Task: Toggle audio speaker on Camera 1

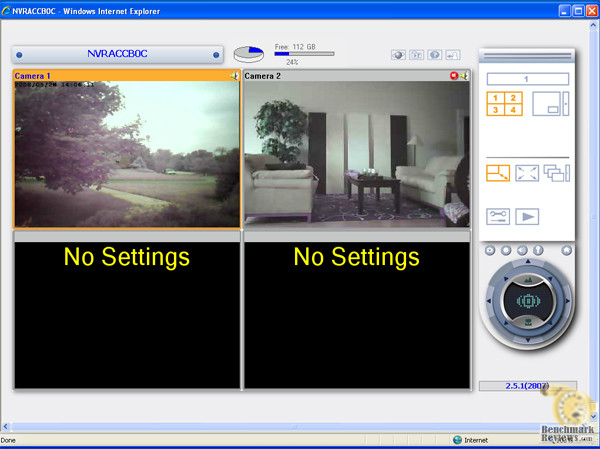Action: (x=234, y=76)
